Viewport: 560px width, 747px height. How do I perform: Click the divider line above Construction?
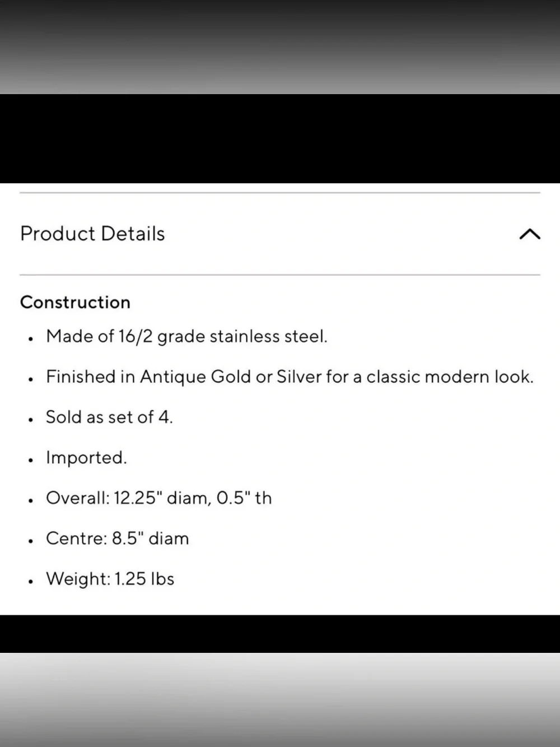point(280,275)
